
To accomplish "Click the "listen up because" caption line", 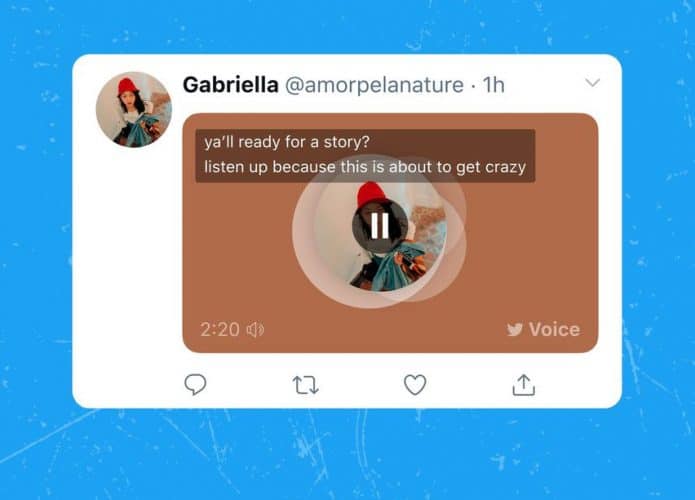I will (x=365, y=167).
